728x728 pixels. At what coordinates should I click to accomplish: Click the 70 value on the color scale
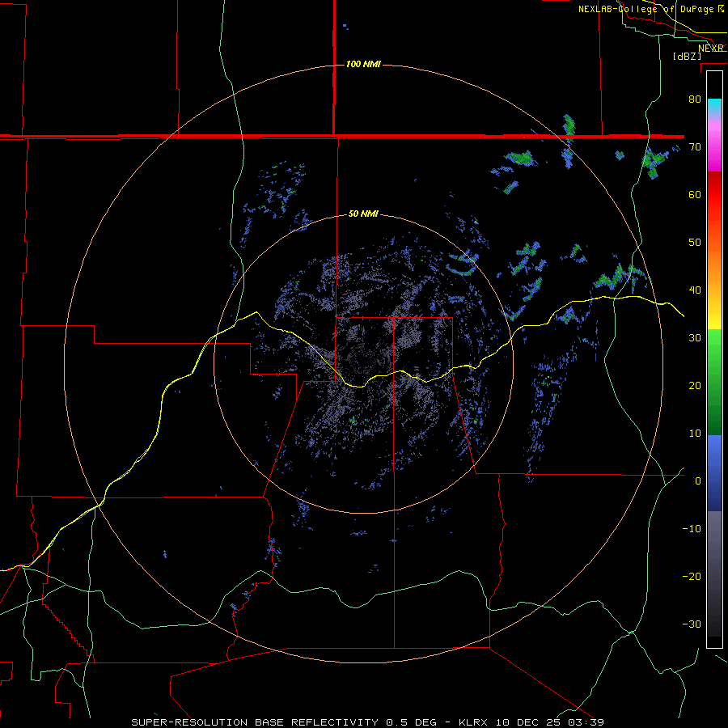pyautogui.click(x=695, y=146)
